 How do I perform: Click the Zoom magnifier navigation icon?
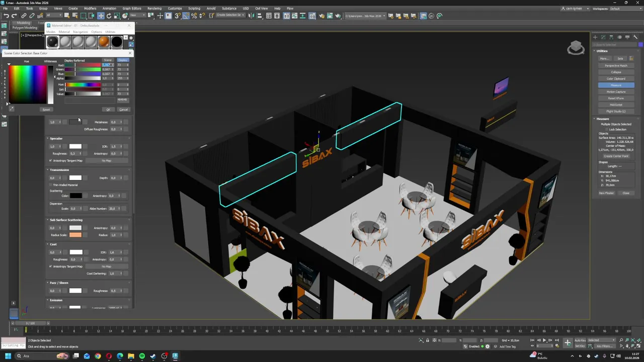coord(621,340)
